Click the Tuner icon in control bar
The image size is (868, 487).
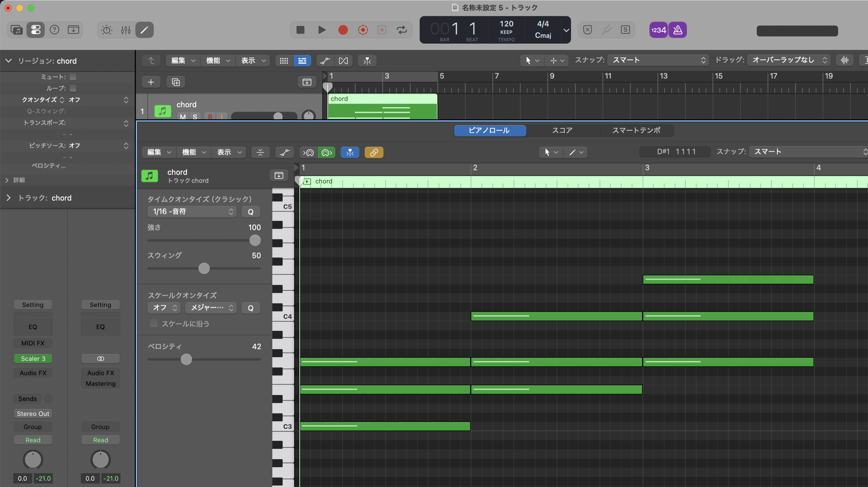[606, 30]
